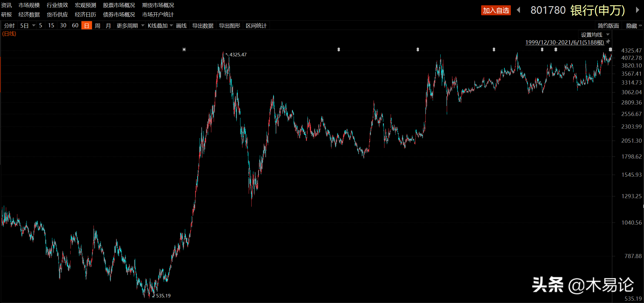Click the 3820.10 price axis value

pos(631,65)
